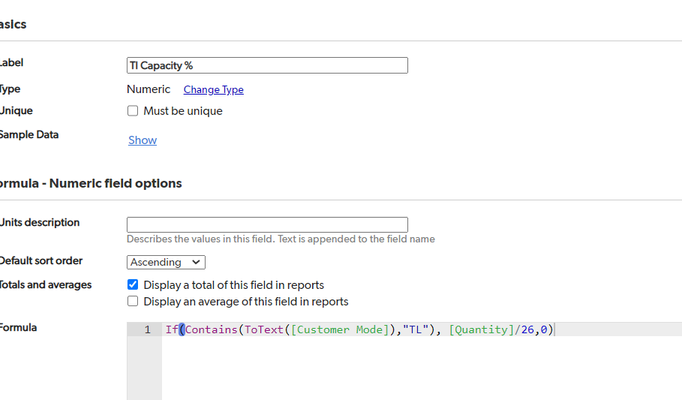Place cursor on the If keyword in formula
The height and width of the screenshot is (400, 682).
pos(171,330)
